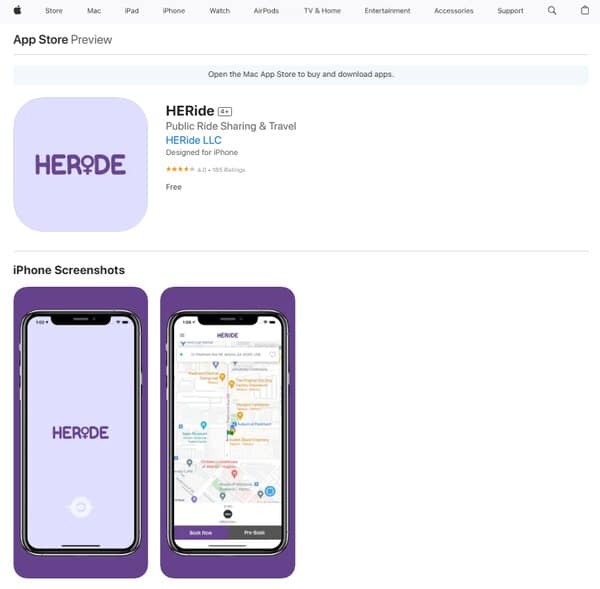
Task: Open the shopping bag icon
Action: pos(585,10)
